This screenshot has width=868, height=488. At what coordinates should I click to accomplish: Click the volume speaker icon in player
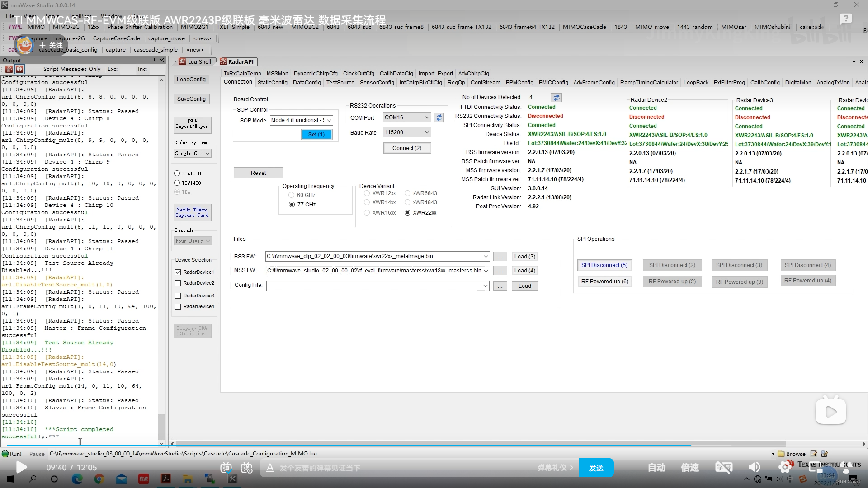click(x=754, y=468)
